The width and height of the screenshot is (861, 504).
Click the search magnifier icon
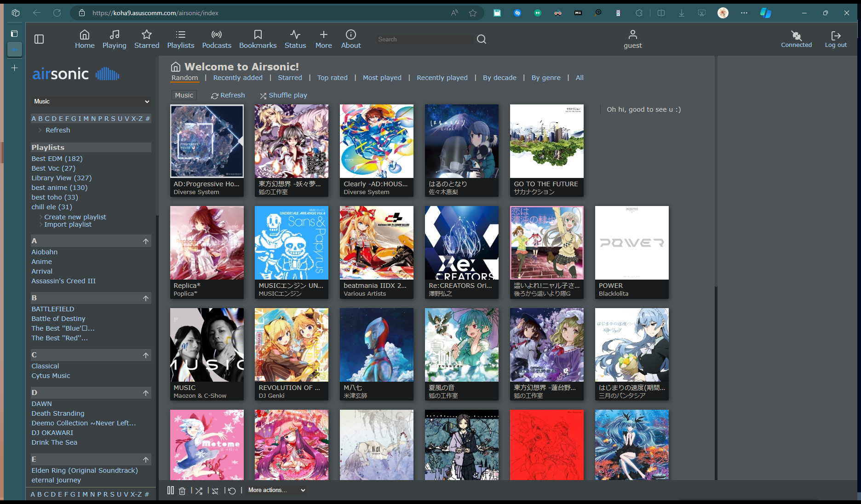482,39
